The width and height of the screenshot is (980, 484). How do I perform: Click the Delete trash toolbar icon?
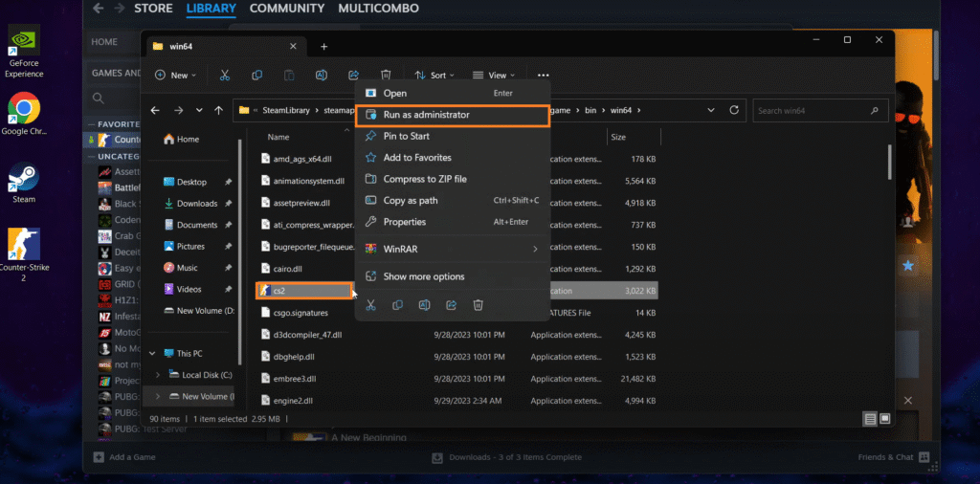387,75
